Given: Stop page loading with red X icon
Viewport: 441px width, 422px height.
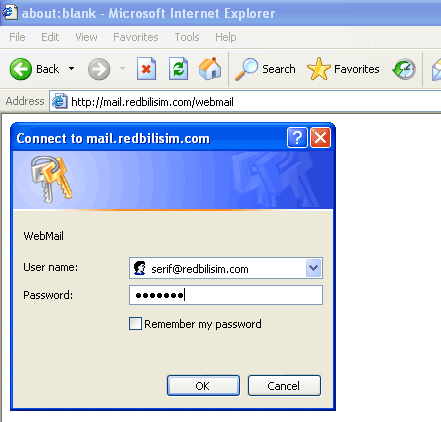Looking at the screenshot, I should [146, 69].
